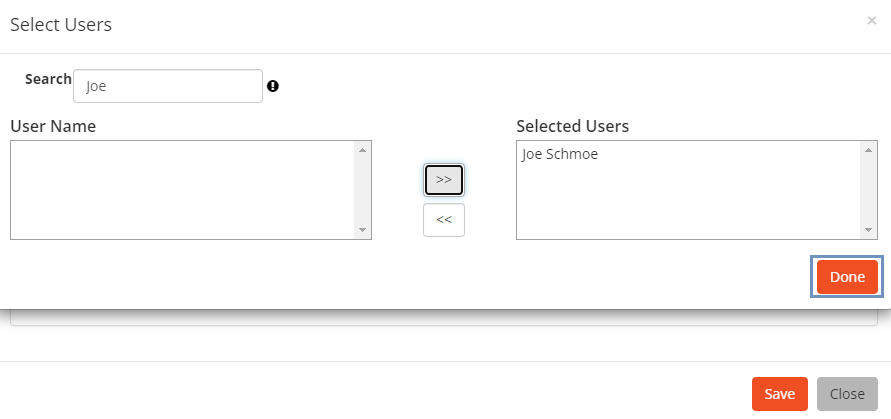The width and height of the screenshot is (891, 419).
Task: Select Joe Schmoe in Selected Users
Action: tap(560, 154)
